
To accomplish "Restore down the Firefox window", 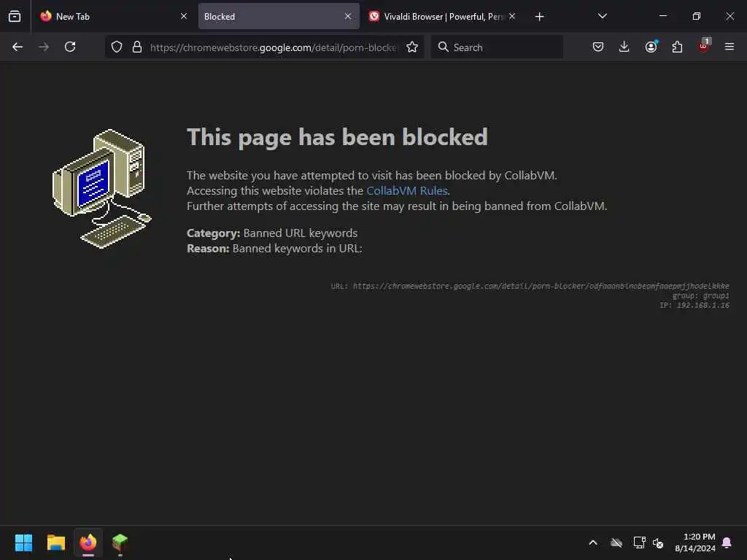I will tap(697, 16).
